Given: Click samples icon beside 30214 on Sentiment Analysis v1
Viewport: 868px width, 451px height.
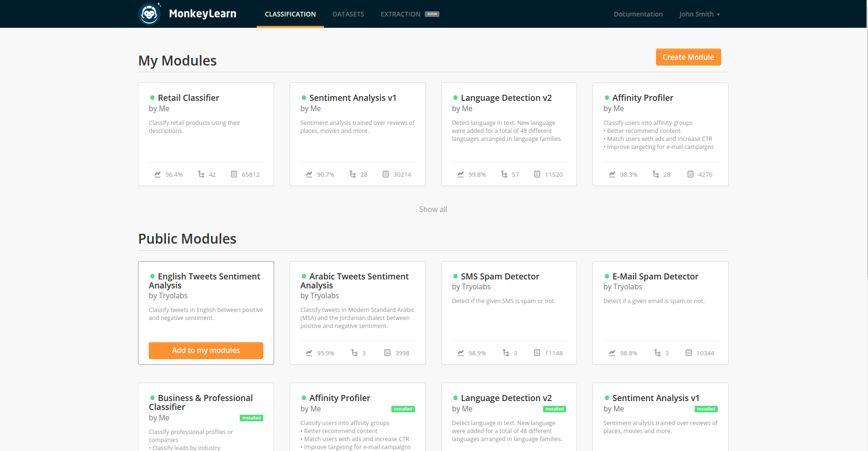Looking at the screenshot, I should (386, 174).
